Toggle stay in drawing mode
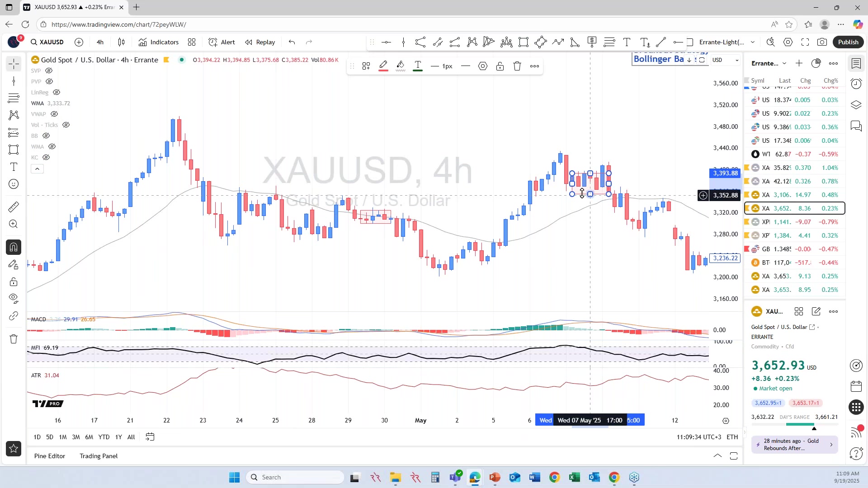The image size is (868, 488). click(14, 265)
